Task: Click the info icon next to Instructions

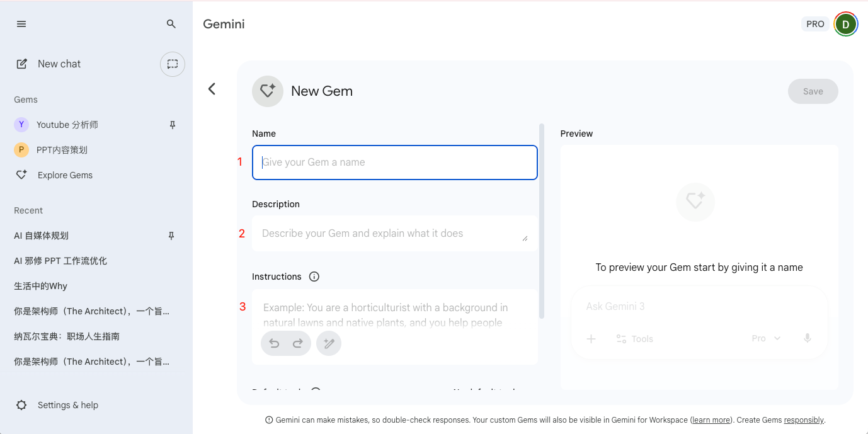Action: coord(314,277)
